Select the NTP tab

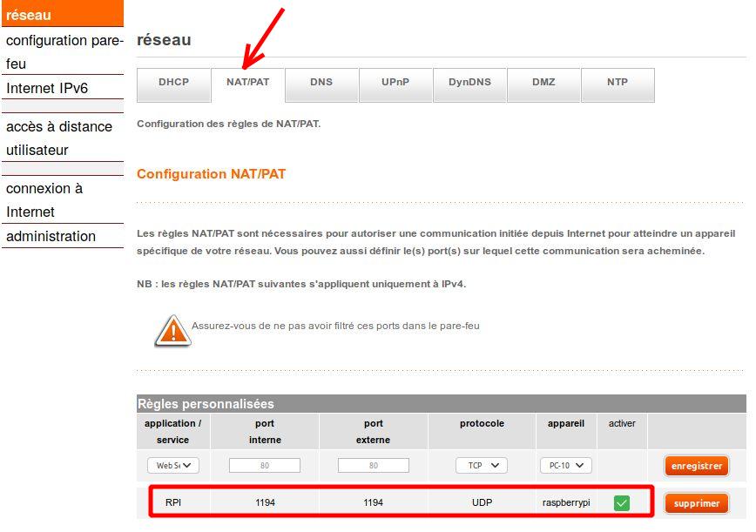(x=618, y=83)
